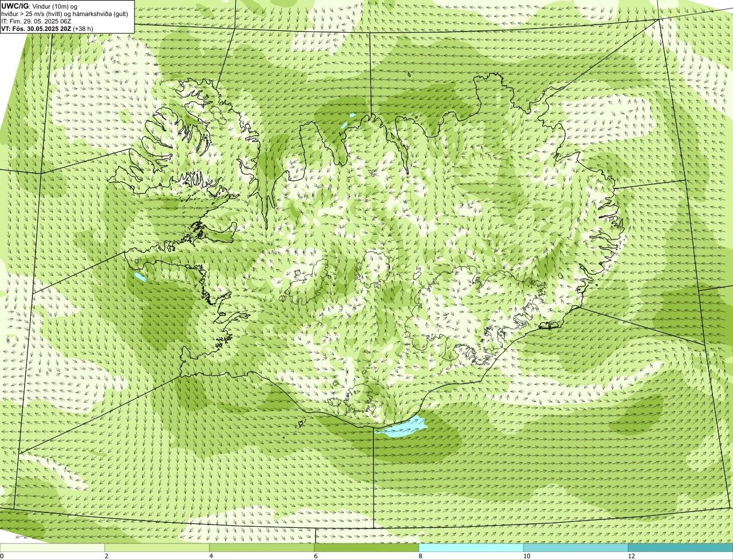733x560 pixels.
Task: Click the pale cyan 8–10 m/s legend swatch
Action: tap(471, 548)
